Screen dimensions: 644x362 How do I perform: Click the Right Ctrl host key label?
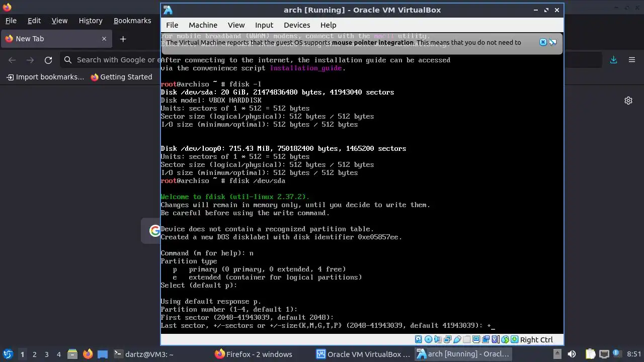point(536,340)
